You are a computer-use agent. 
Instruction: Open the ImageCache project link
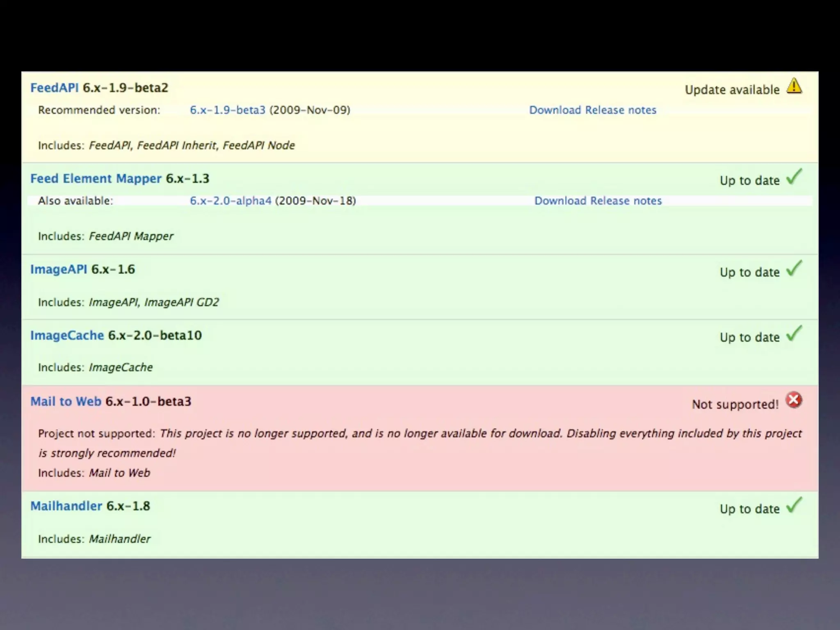[x=67, y=336]
